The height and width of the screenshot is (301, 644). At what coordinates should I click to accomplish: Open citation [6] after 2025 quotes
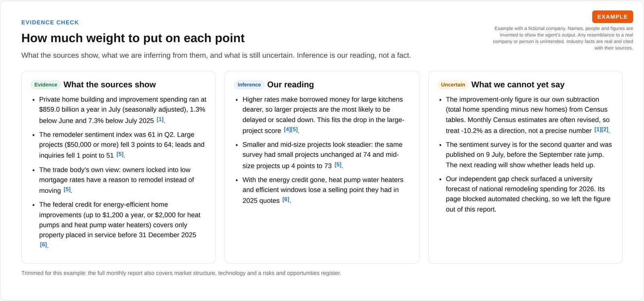click(286, 199)
